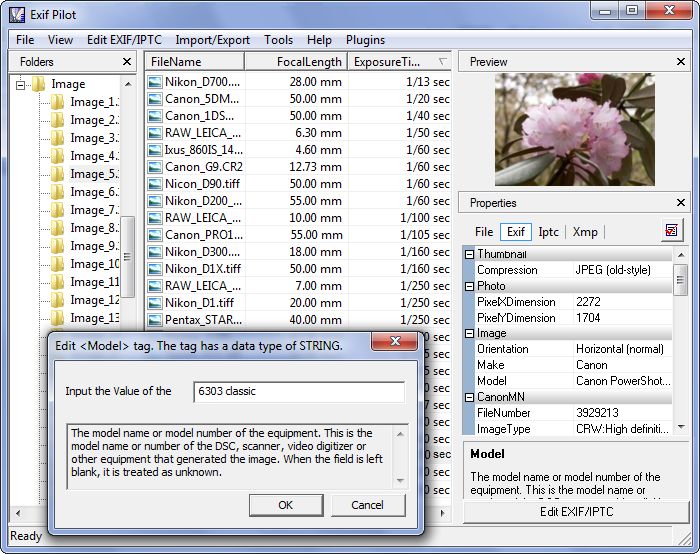
Task: Click the file icon beside Canon_G9.CR2
Action: point(155,167)
